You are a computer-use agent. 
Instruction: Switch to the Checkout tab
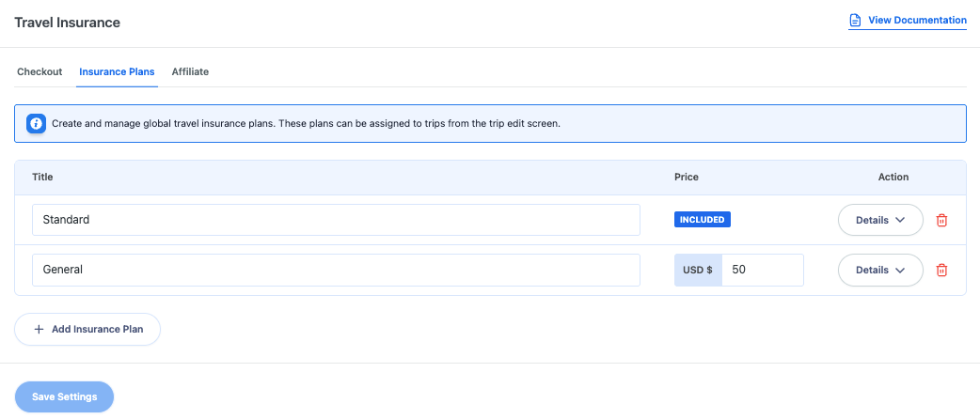(x=40, y=71)
